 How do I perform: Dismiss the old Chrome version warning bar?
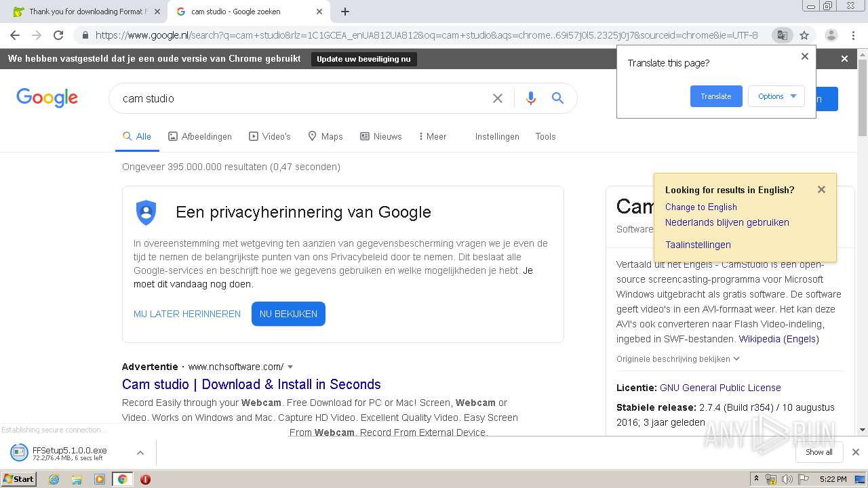click(844, 59)
